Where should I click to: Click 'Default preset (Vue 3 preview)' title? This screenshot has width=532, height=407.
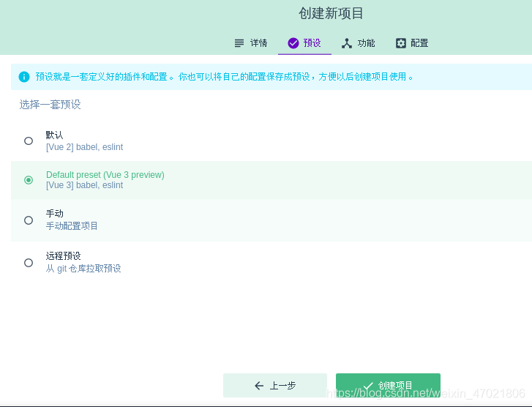tap(105, 175)
